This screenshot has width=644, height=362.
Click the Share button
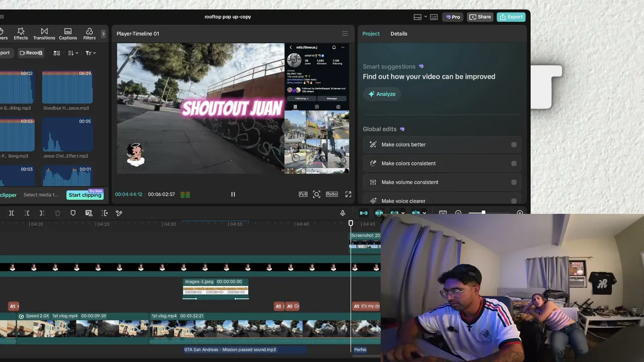[x=480, y=17]
